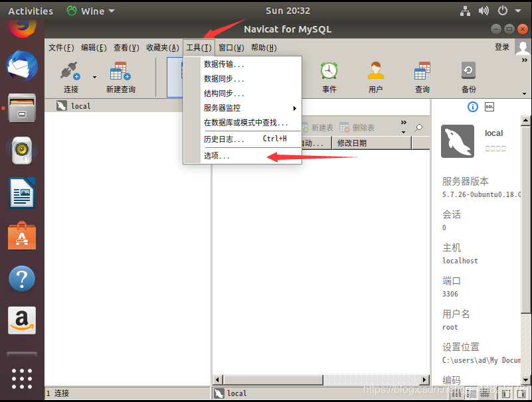Click the Connection (连接) toolbar icon
The height and width of the screenshot is (402, 532).
coord(71,77)
